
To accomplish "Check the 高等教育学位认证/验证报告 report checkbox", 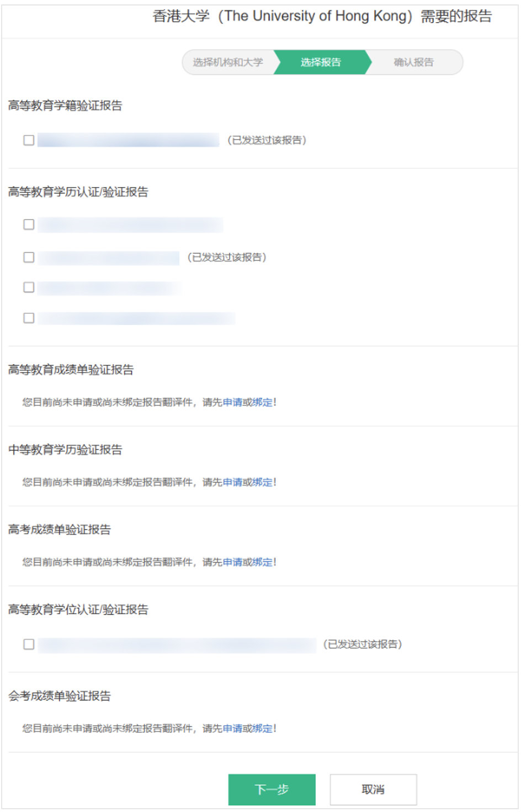I will 29,644.
